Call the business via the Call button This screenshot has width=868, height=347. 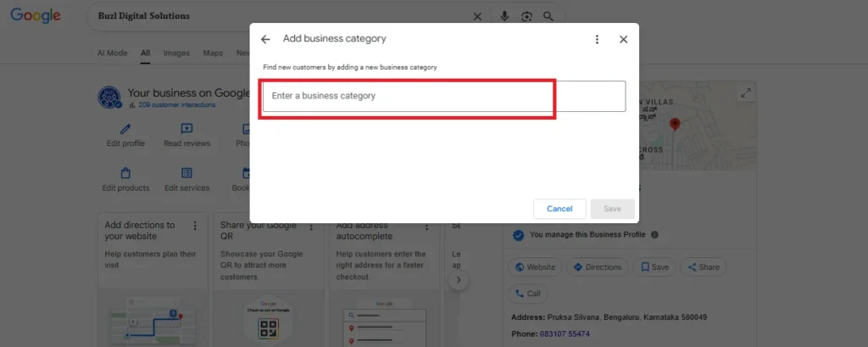[x=527, y=294]
